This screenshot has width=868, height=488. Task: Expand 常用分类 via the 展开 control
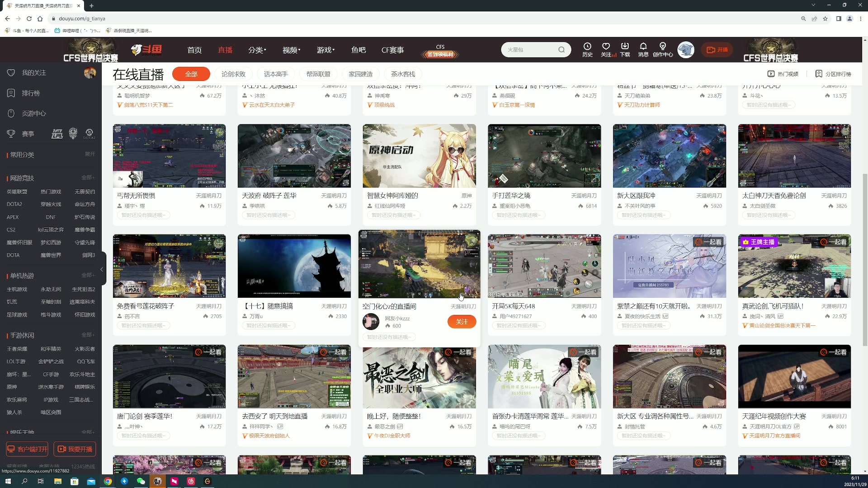(x=89, y=154)
